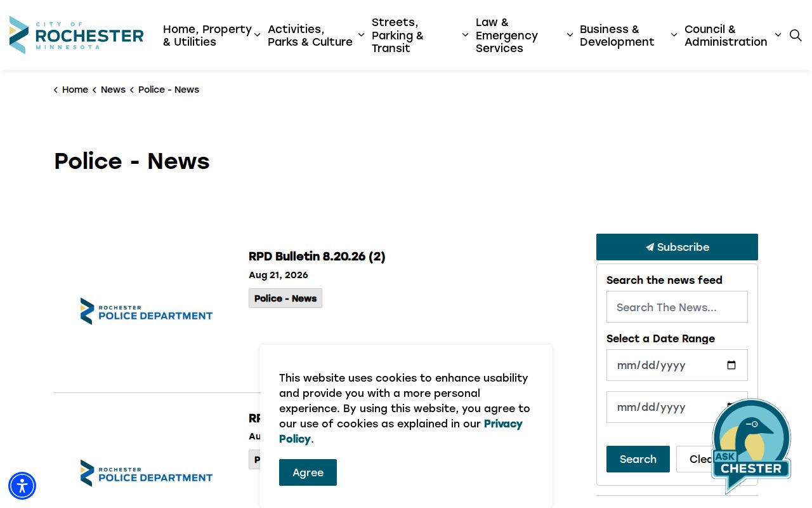Click Police Department logo beside RPD Bulletin 8.20.26

click(147, 311)
